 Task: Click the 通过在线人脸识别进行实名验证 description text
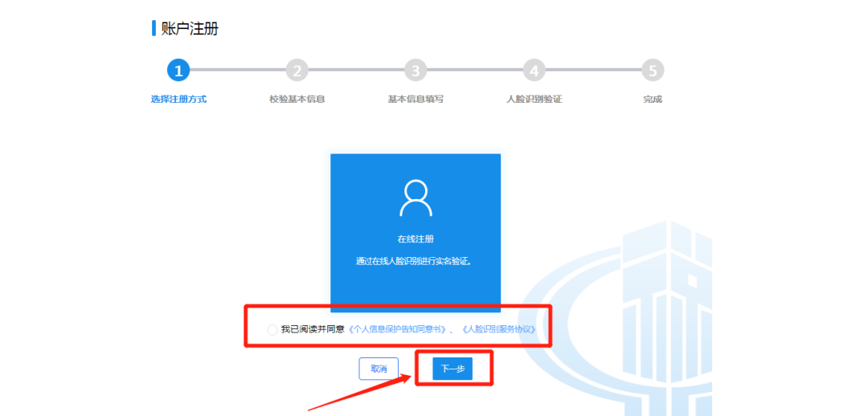416,261
